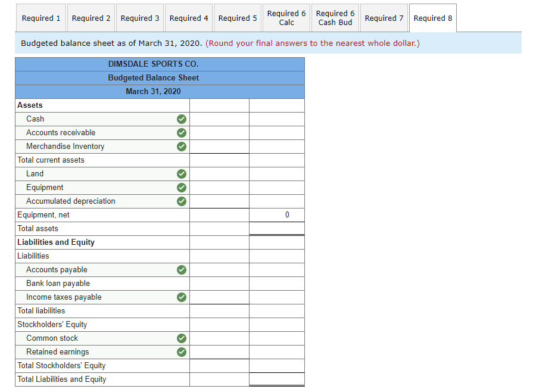Click the Bank loan payable amount cell

pyautogui.click(x=219, y=284)
